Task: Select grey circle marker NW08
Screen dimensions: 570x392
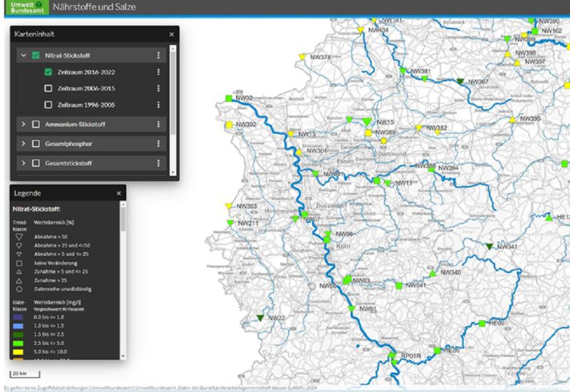Action: pyautogui.click(x=312, y=287)
